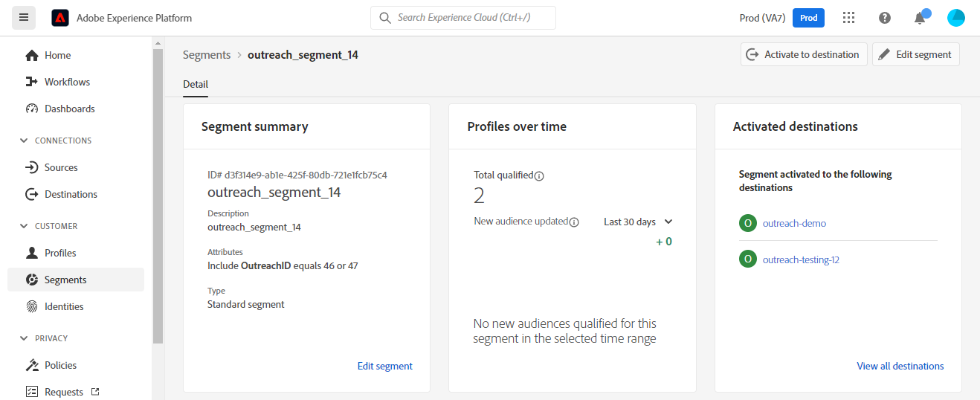980x400 pixels.
Task: Collapse the Connections section
Action: coord(23,141)
